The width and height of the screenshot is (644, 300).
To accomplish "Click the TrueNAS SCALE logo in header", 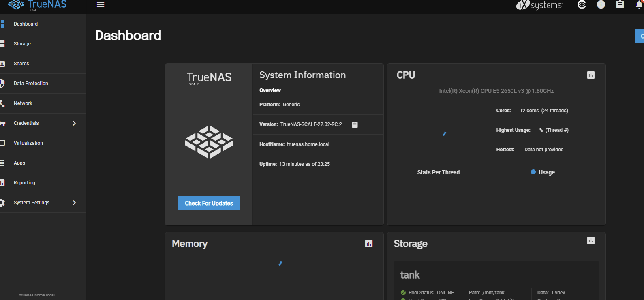I will [x=37, y=5].
